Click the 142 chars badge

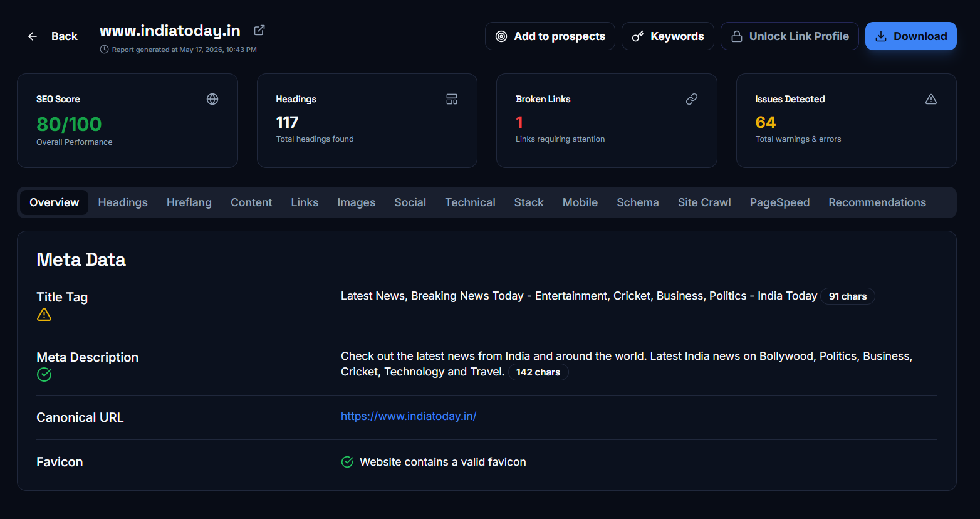tap(538, 372)
